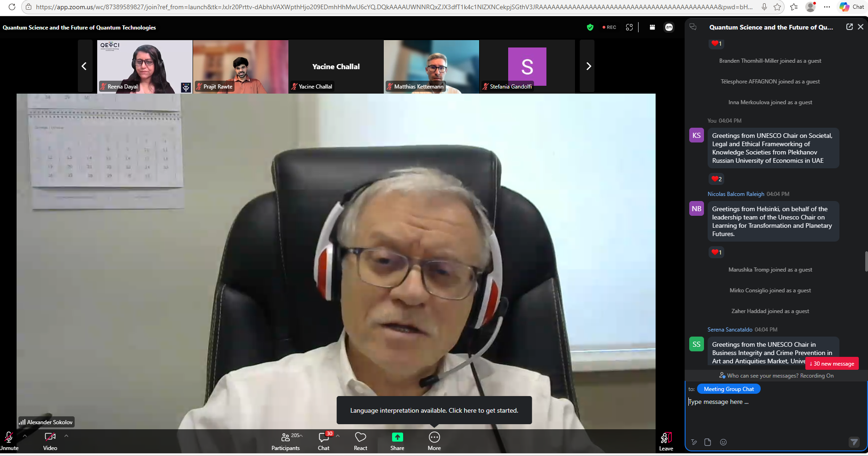Select the message about Plekhanov Russian University
Viewport: 868px width, 456px height.
pyautogui.click(x=773, y=148)
